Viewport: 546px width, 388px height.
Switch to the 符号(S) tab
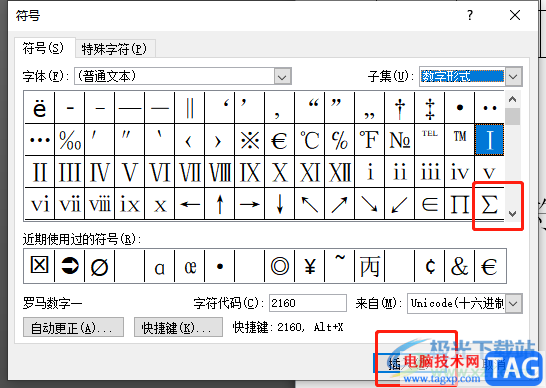(x=44, y=48)
